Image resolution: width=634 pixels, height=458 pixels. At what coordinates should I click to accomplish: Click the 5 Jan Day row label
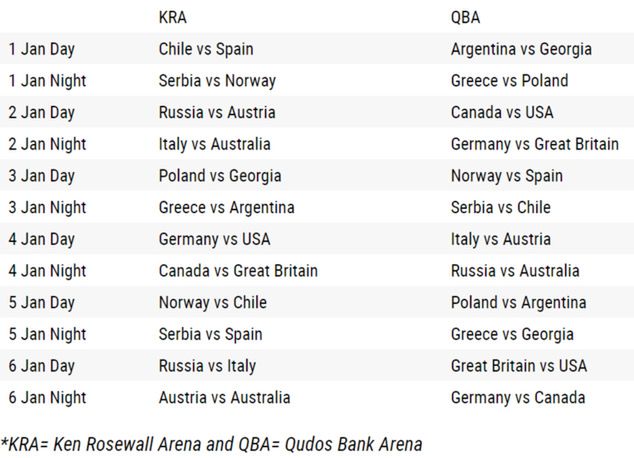(x=42, y=303)
